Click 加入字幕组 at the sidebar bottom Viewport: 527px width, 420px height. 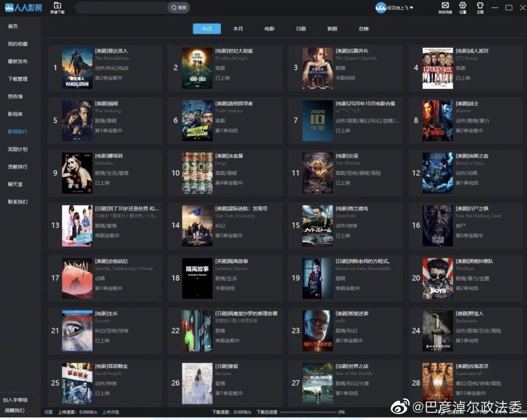15,400
